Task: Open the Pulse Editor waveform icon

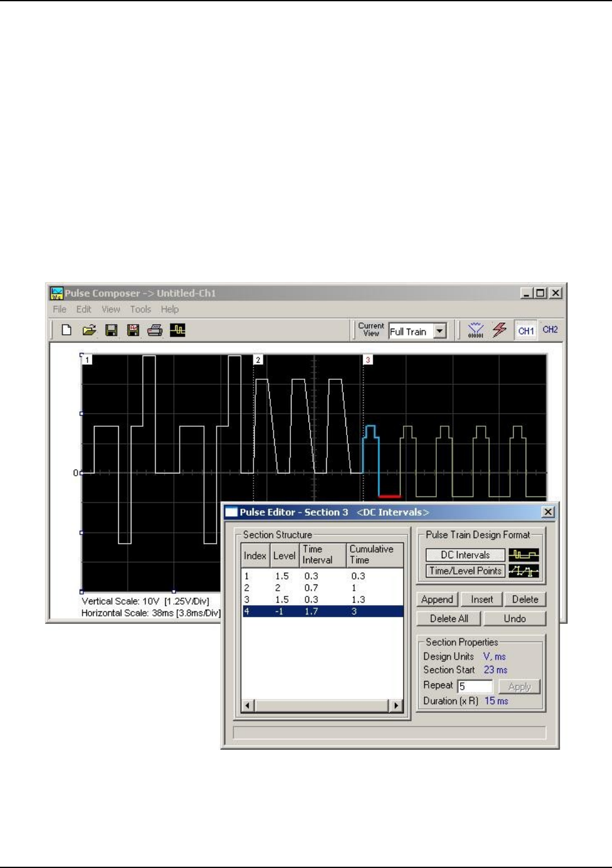Action: pyautogui.click(x=178, y=330)
